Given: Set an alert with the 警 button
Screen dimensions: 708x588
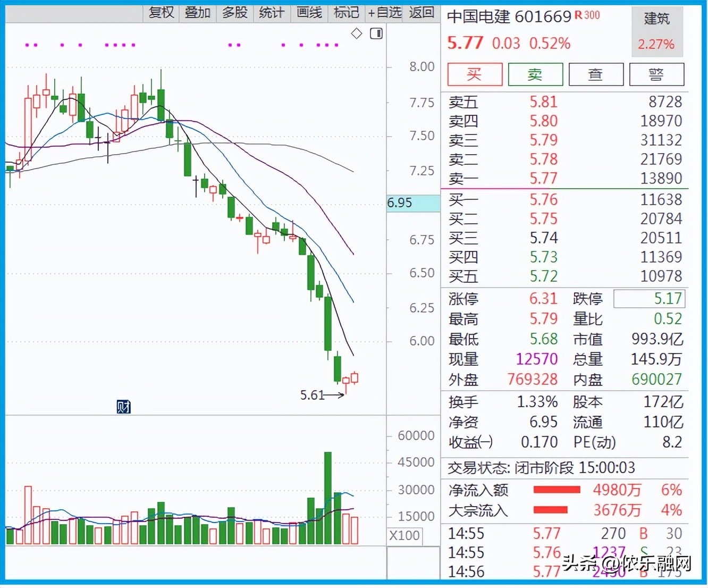Looking at the screenshot, I should 656,74.
